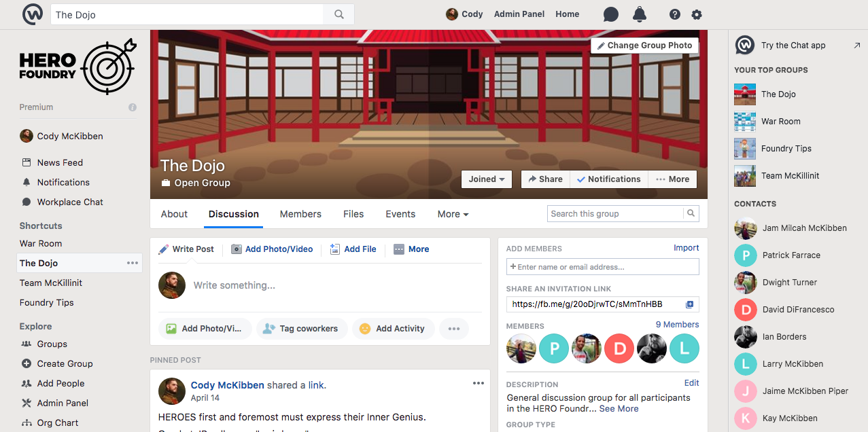Image resolution: width=868 pixels, height=432 pixels.
Task: Click The Dojo thumbnail in top groups
Action: [745, 94]
